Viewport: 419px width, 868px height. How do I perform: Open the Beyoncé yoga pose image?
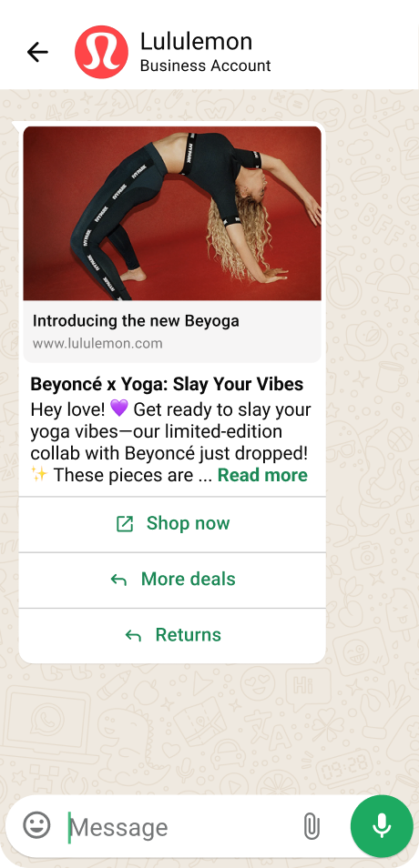click(x=172, y=213)
